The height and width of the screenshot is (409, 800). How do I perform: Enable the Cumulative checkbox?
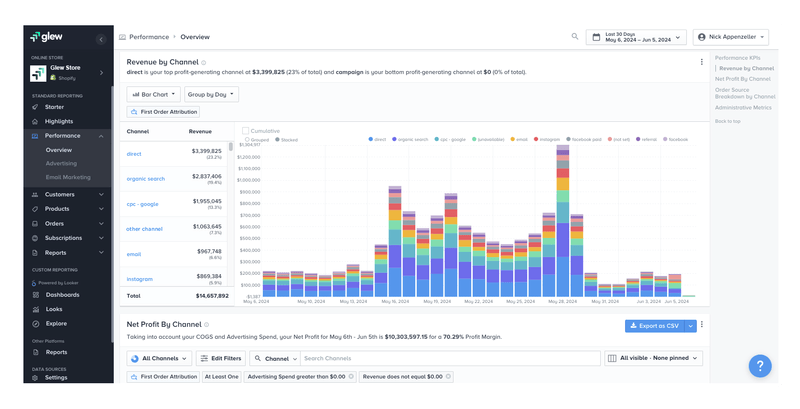point(245,131)
